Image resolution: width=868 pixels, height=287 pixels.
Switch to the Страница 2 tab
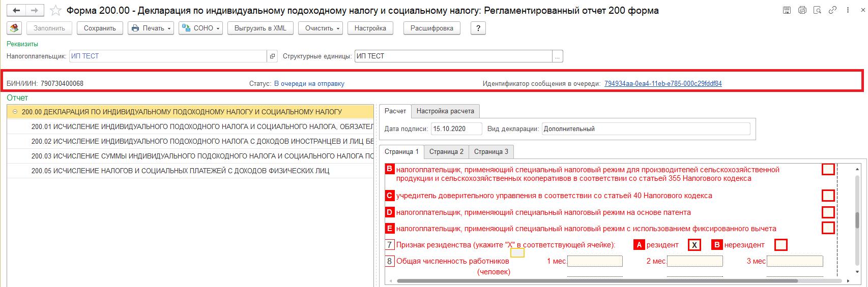coord(446,151)
